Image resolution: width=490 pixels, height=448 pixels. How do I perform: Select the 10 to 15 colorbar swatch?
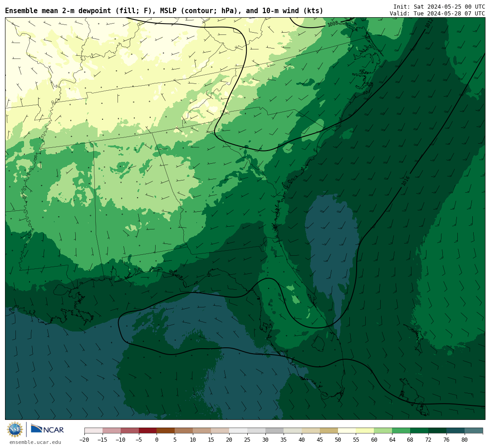pyautogui.click(x=202, y=431)
